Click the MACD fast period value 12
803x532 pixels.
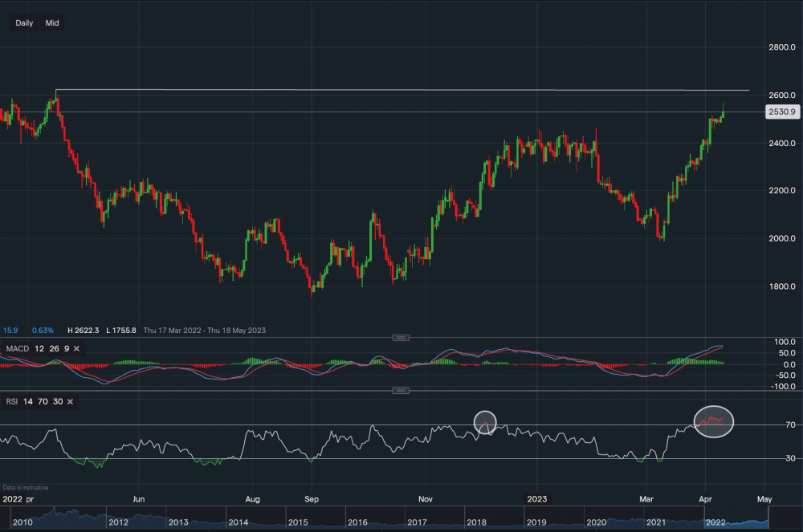(39, 349)
